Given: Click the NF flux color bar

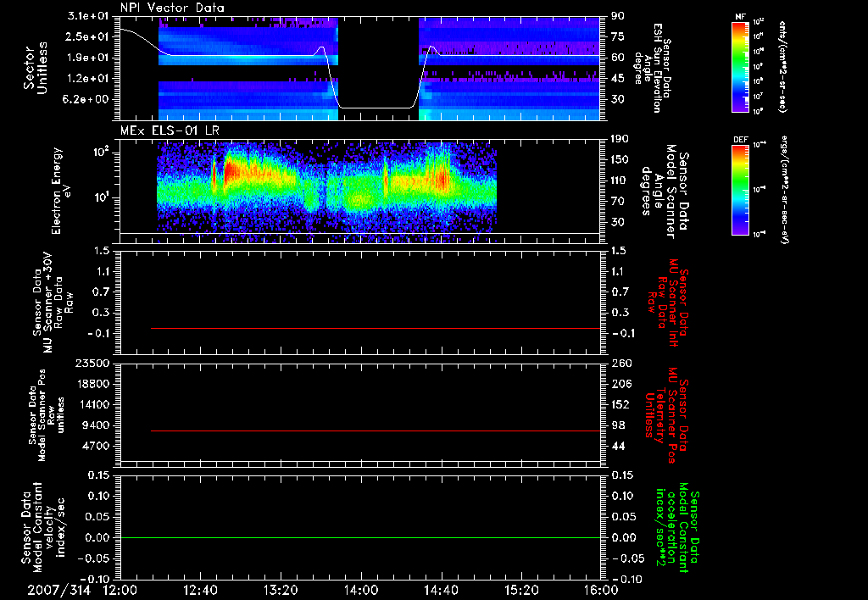Looking at the screenshot, I should pos(740,66).
